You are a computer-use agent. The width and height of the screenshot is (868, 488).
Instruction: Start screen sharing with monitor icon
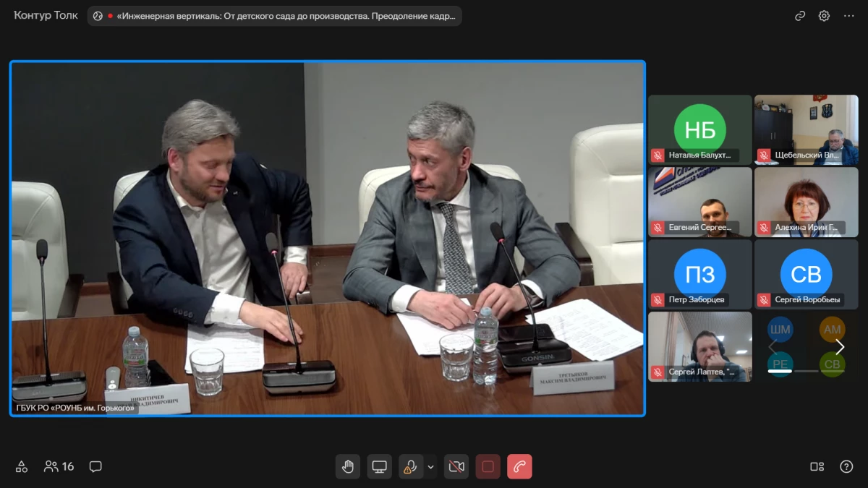click(x=380, y=466)
